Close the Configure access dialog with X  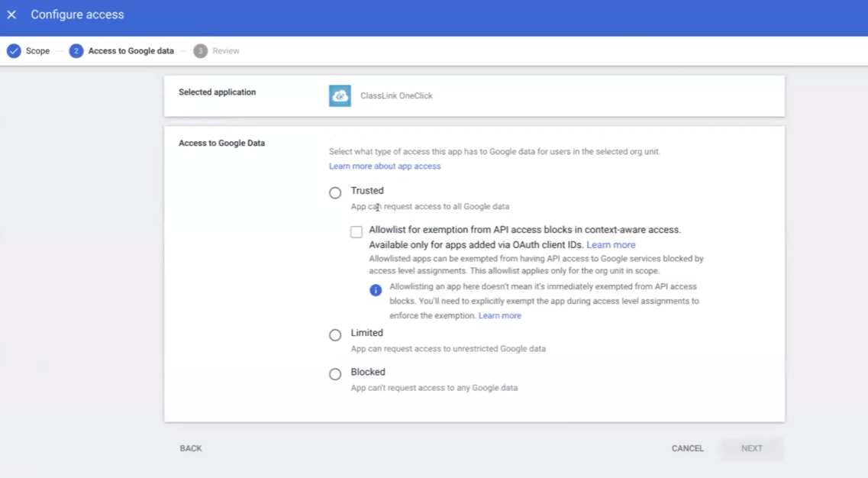coord(11,15)
